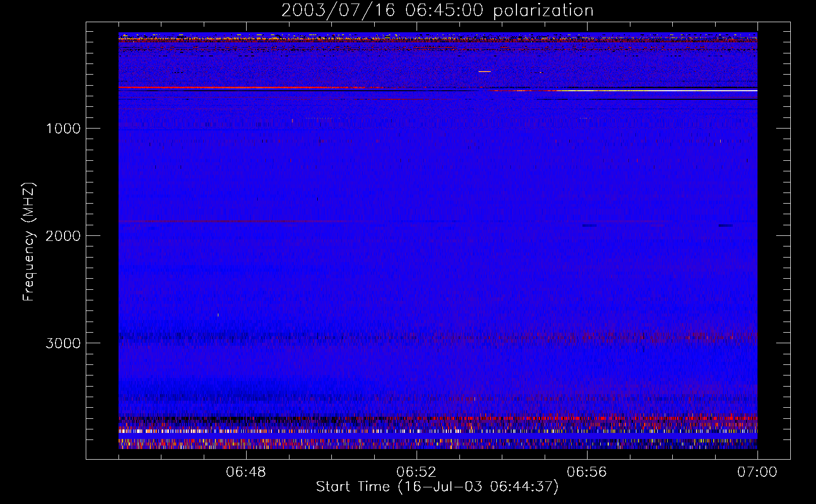Click the dark blue spot near 06:56 at 1900 MHz

(x=589, y=225)
